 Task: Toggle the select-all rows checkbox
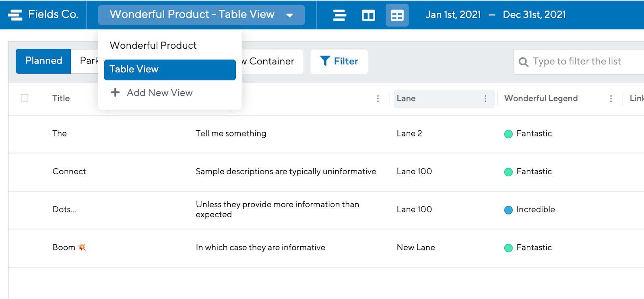[25, 98]
